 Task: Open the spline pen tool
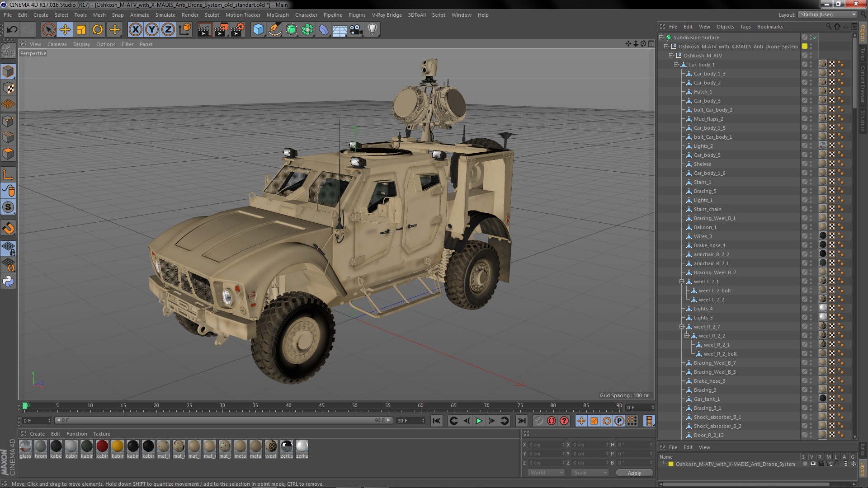click(274, 30)
